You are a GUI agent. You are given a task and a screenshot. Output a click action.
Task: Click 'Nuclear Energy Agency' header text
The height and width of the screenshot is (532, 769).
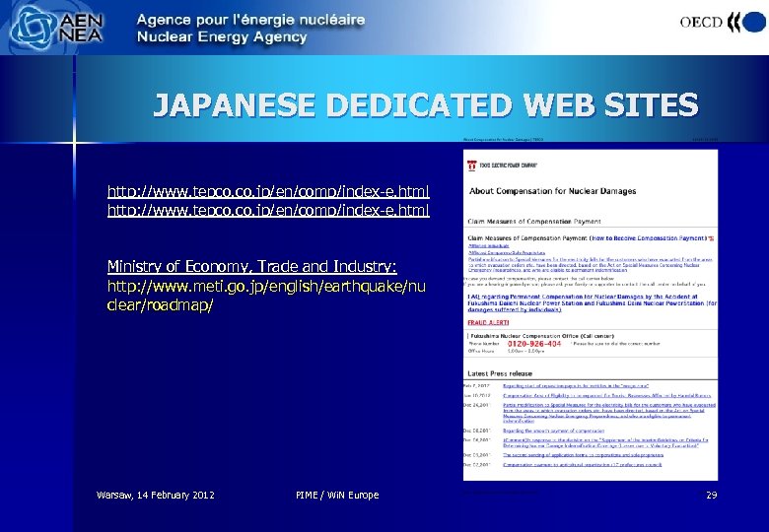(222, 37)
